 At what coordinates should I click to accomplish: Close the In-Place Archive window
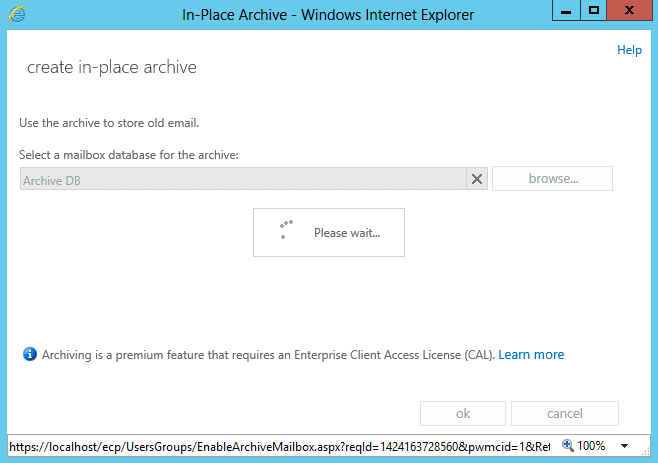629,10
